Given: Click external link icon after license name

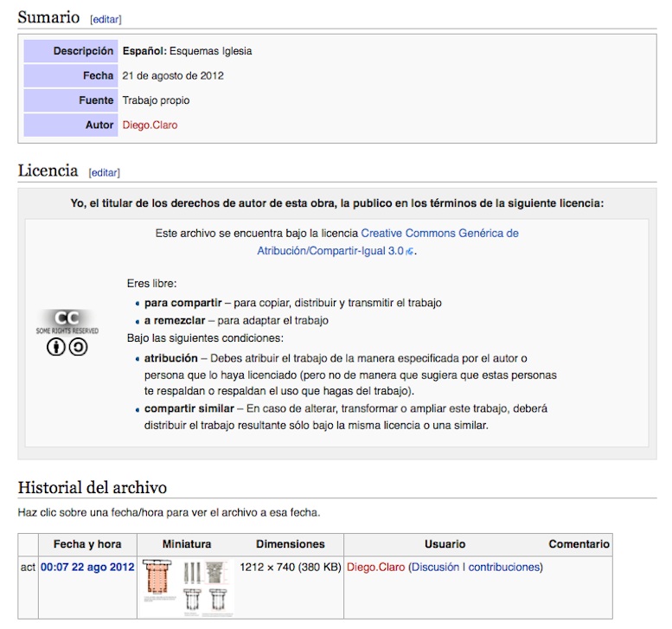Looking at the screenshot, I should (410, 252).
